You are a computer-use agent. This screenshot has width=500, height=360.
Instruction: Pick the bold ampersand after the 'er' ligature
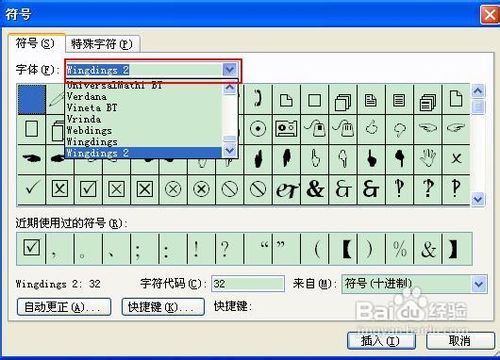(314, 189)
